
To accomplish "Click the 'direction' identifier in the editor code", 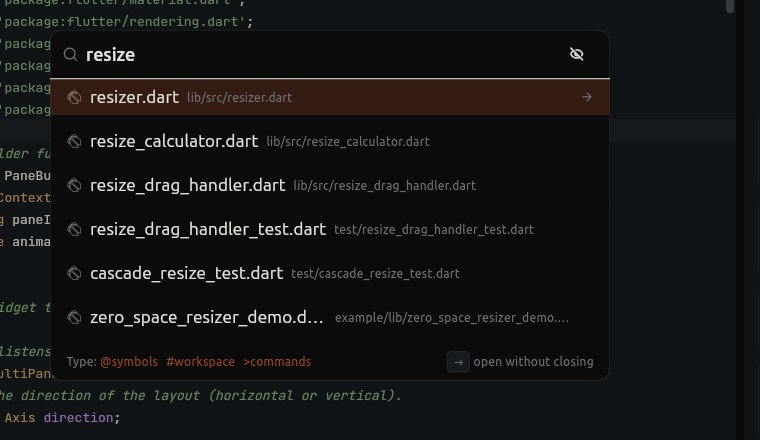I will coord(78,418).
